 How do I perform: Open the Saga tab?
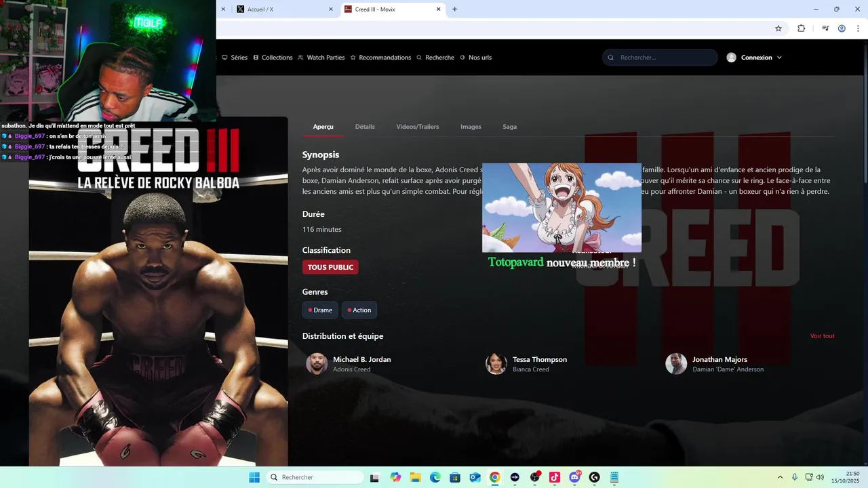point(509,127)
